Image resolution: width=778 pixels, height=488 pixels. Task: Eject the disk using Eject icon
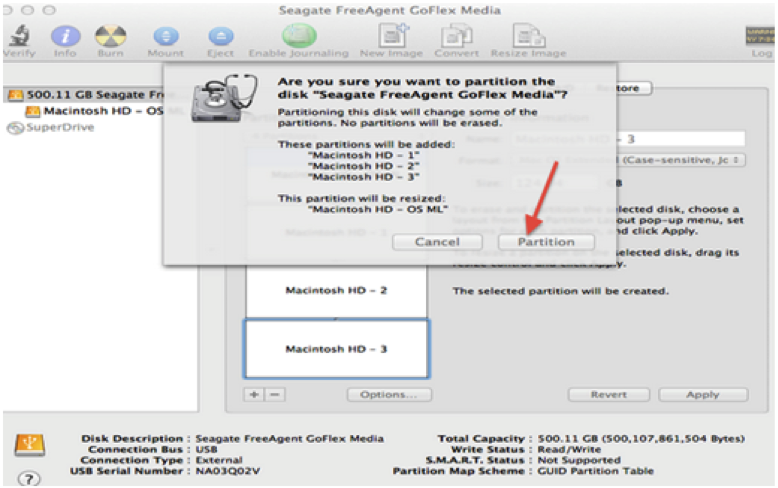[221, 36]
